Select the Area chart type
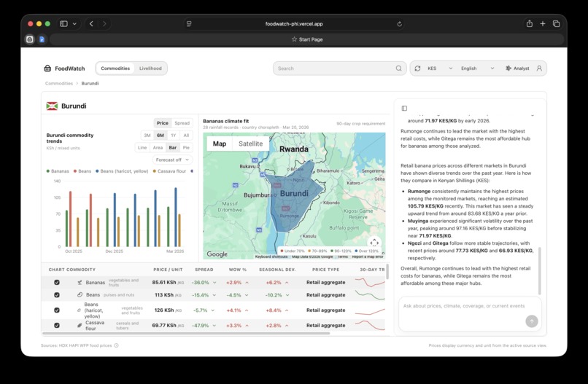This screenshot has height=384, width=588. [158, 148]
